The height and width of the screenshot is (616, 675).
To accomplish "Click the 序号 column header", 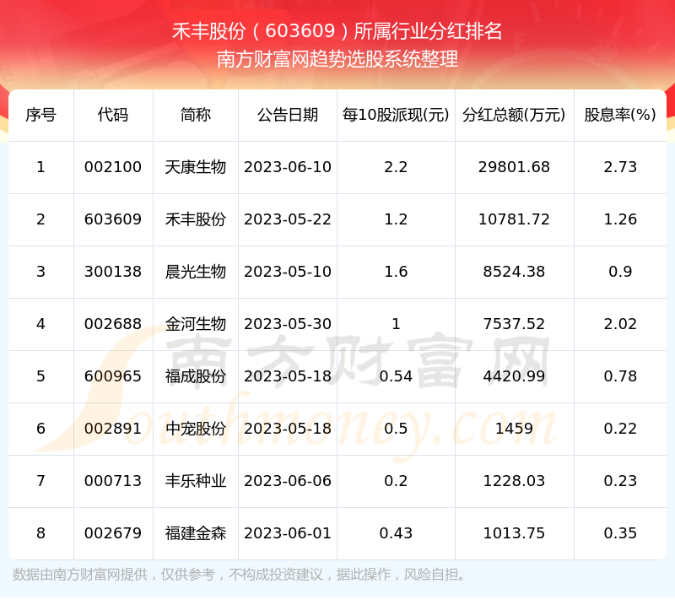I will 40,115.
